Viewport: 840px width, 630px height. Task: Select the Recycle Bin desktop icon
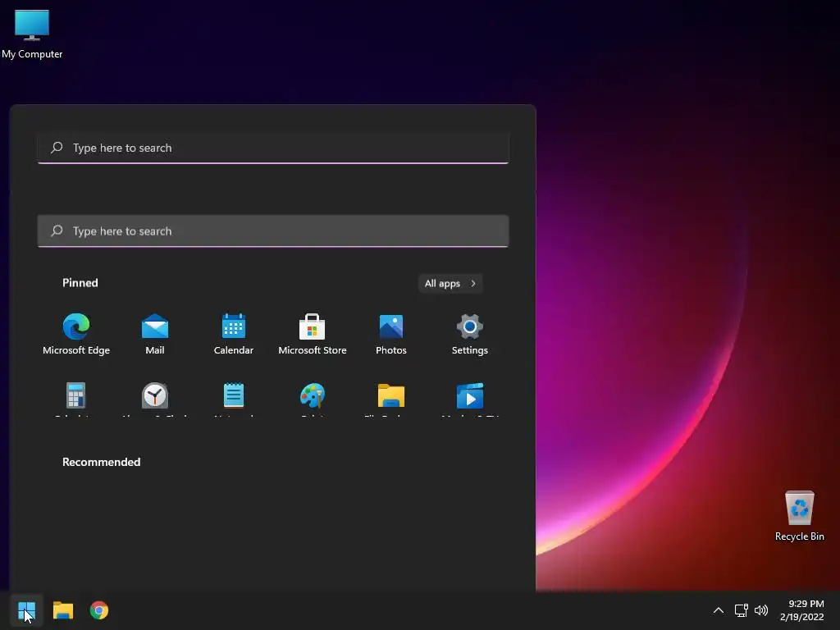pos(799,516)
